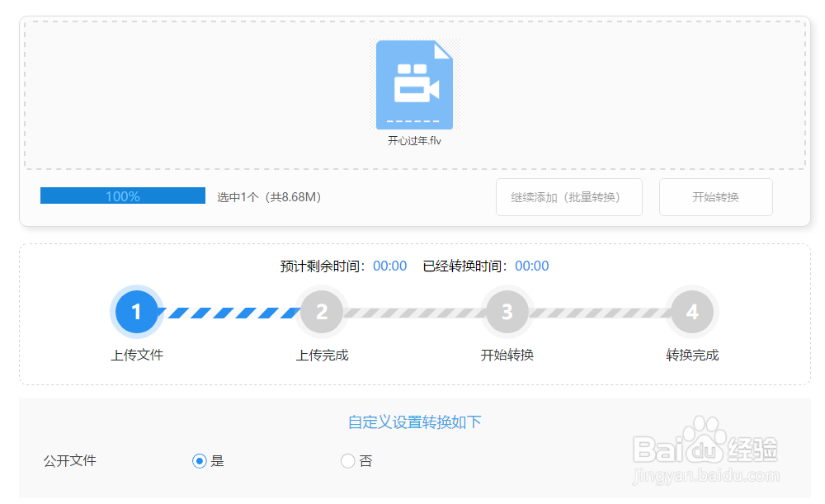The width and height of the screenshot is (825, 504).
Task: Select 否 radio for 公开文件
Action: (x=347, y=461)
